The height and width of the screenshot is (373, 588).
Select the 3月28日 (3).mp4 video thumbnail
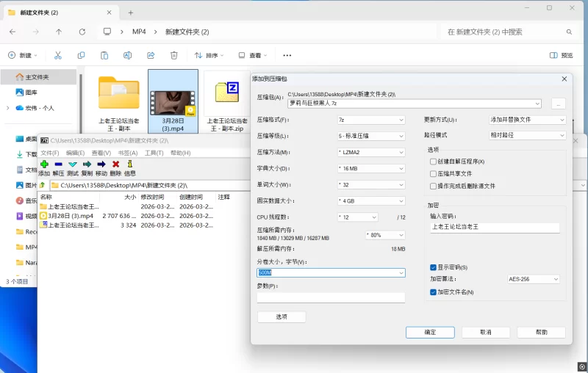click(x=173, y=98)
